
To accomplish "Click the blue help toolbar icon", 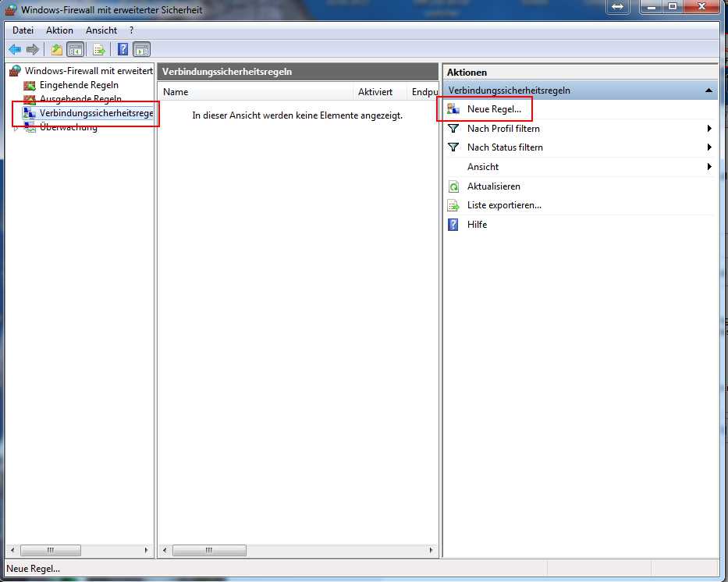I will (123, 49).
